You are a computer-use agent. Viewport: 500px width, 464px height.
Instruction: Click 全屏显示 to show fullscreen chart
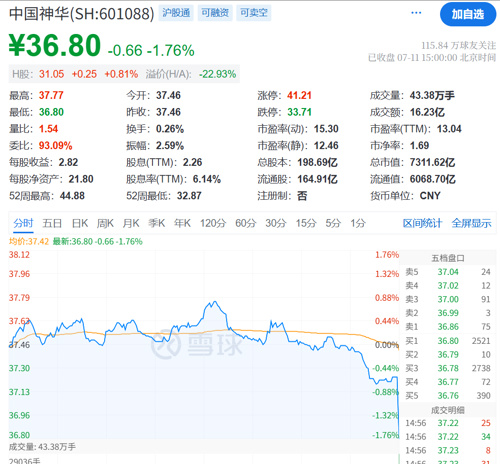(x=471, y=223)
